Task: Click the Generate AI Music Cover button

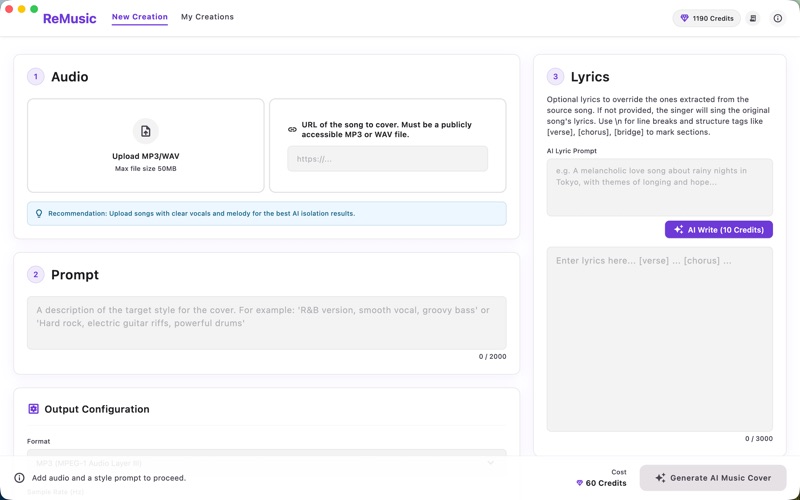Action: pyautogui.click(x=713, y=478)
